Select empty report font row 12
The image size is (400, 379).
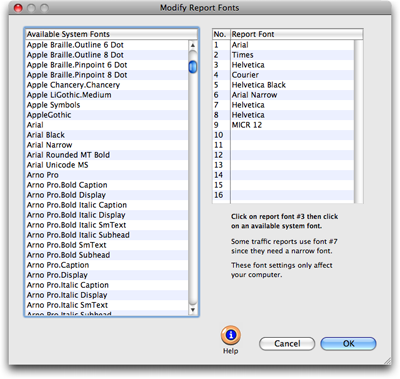[x=283, y=155]
